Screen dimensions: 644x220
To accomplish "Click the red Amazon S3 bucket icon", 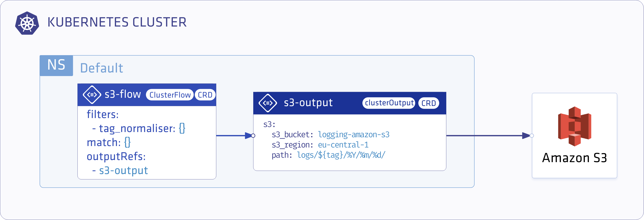I will click(574, 126).
